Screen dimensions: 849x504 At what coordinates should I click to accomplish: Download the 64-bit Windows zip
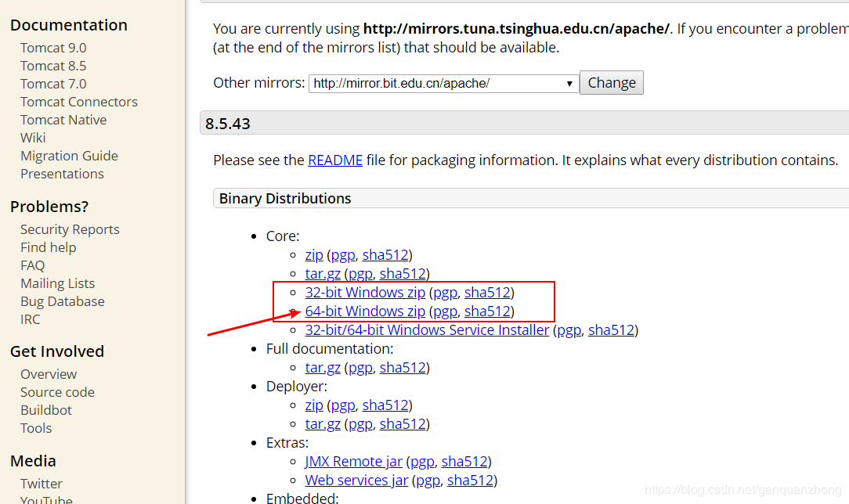(365, 311)
